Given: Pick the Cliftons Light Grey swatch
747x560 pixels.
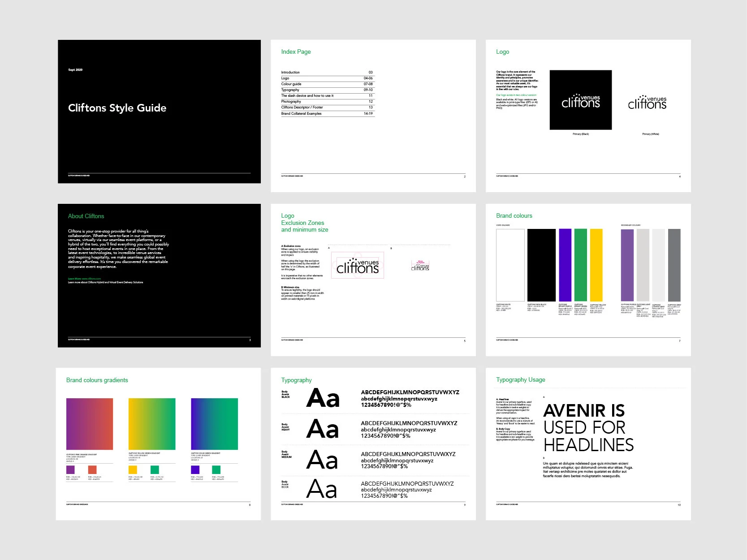Looking at the screenshot, I should 643,265.
